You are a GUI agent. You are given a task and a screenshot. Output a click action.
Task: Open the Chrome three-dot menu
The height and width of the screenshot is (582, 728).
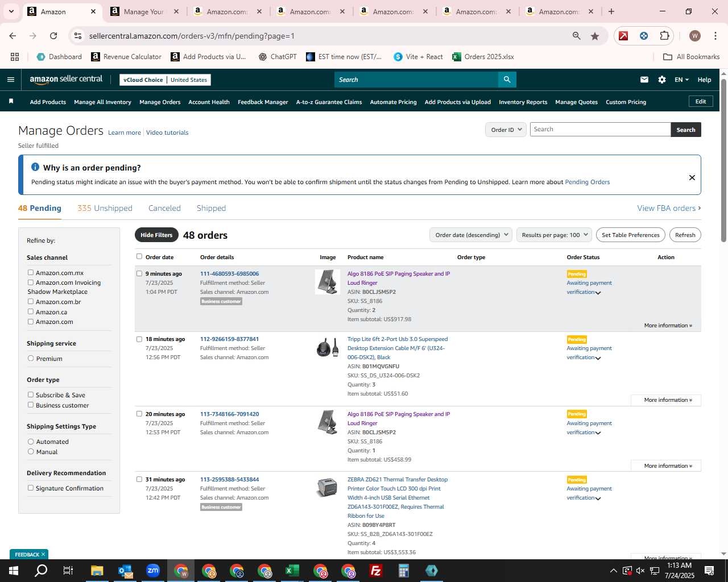[x=714, y=36]
